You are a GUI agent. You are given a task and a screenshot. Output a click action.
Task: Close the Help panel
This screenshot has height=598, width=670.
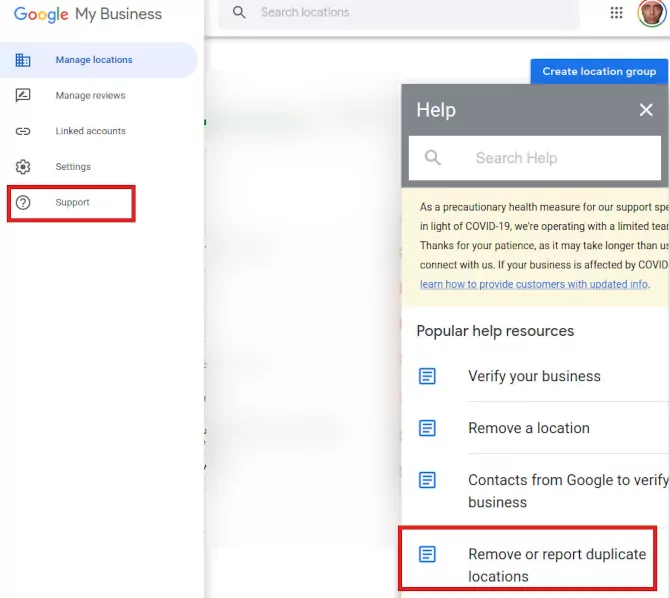coord(646,110)
